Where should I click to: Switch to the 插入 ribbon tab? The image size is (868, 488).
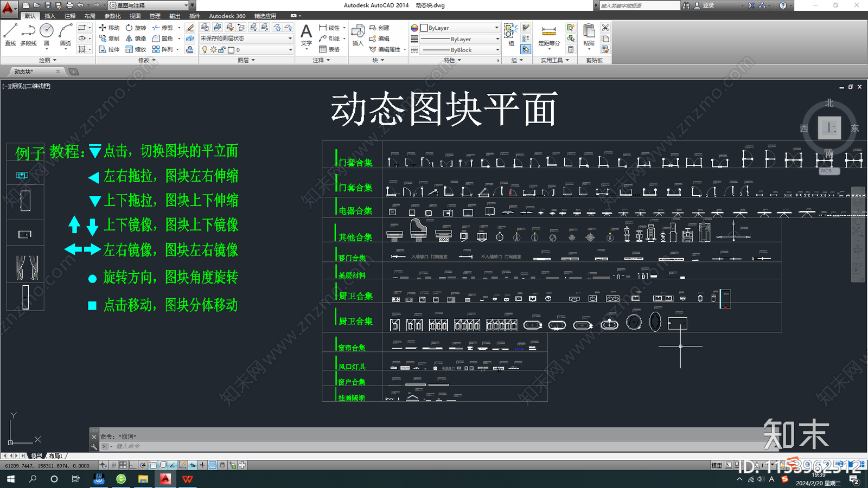[50, 16]
